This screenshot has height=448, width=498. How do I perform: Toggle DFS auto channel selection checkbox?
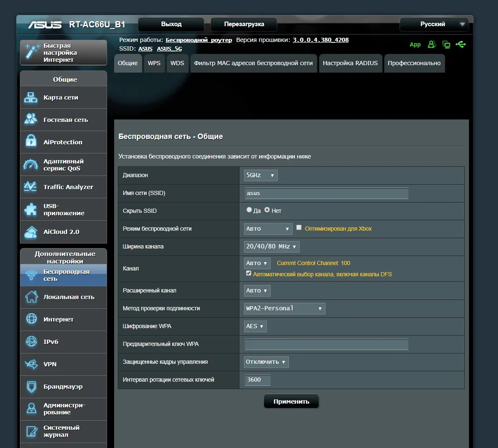point(249,273)
